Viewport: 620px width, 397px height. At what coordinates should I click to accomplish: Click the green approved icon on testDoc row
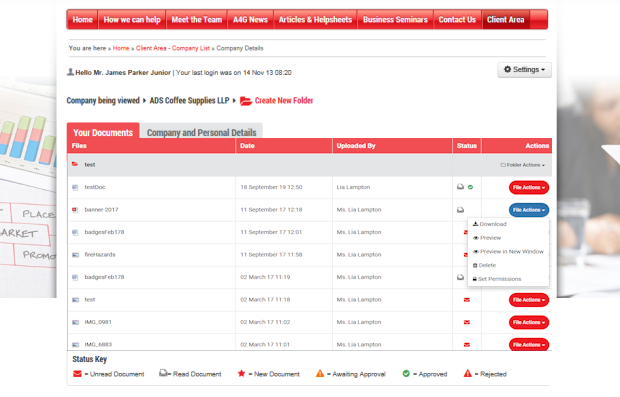471,187
